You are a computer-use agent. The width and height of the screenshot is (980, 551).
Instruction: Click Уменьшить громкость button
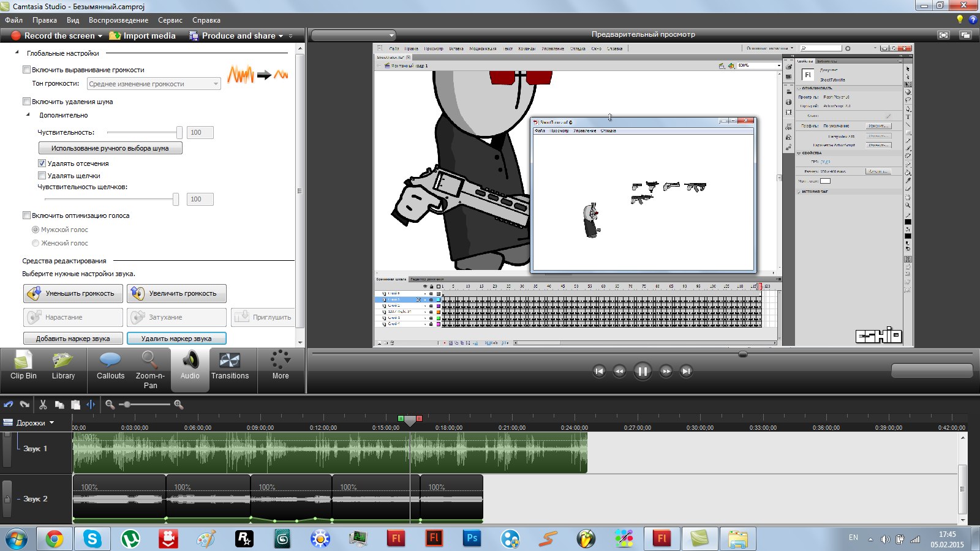tap(73, 293)
